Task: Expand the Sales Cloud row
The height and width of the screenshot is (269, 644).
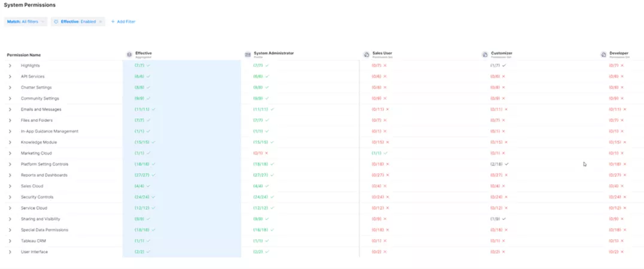Action: (x=10, y=186)
